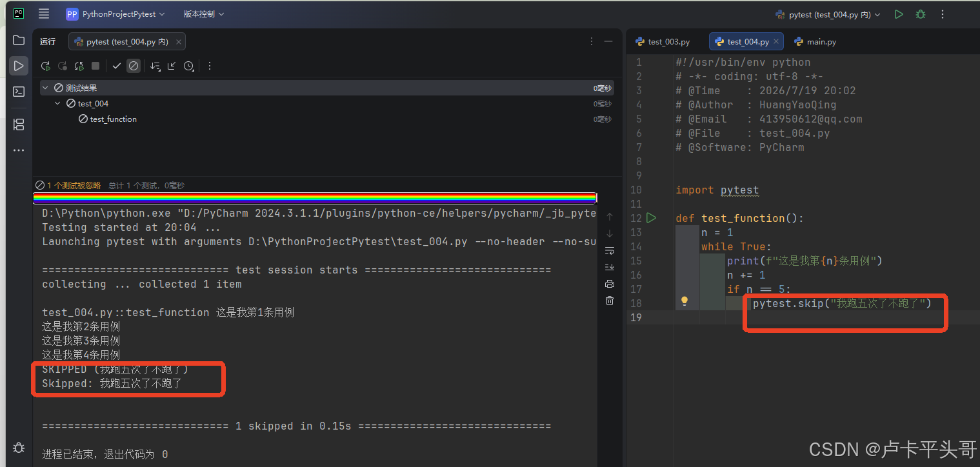
Task: Click 'import pytest' code line
Action: click(x=717, y=190)
